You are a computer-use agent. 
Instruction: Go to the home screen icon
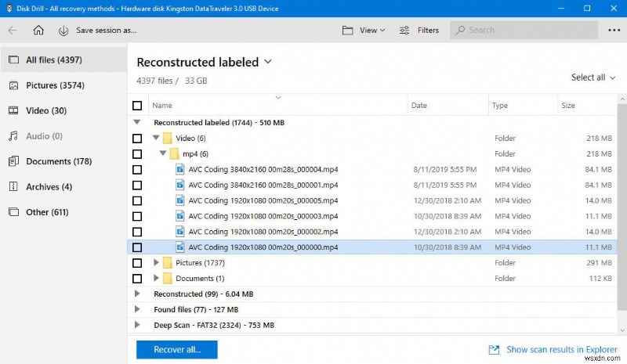click(x=38, y=31)
